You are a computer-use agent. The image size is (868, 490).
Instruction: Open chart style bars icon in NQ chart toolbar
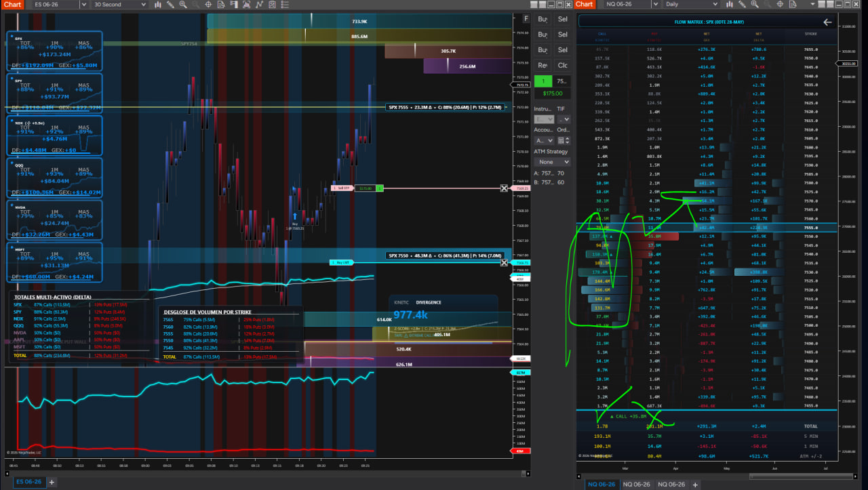[x=730, y=5]
